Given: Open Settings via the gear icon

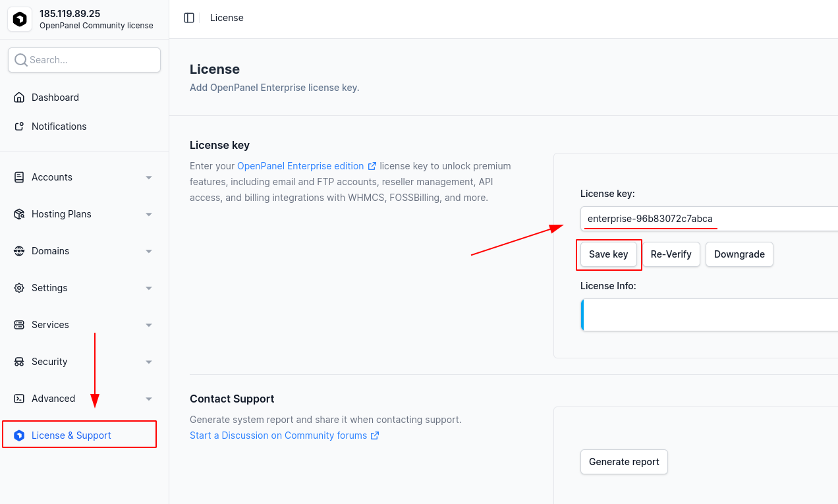Looking at the screenshot, I should click(x=20, y=287).
